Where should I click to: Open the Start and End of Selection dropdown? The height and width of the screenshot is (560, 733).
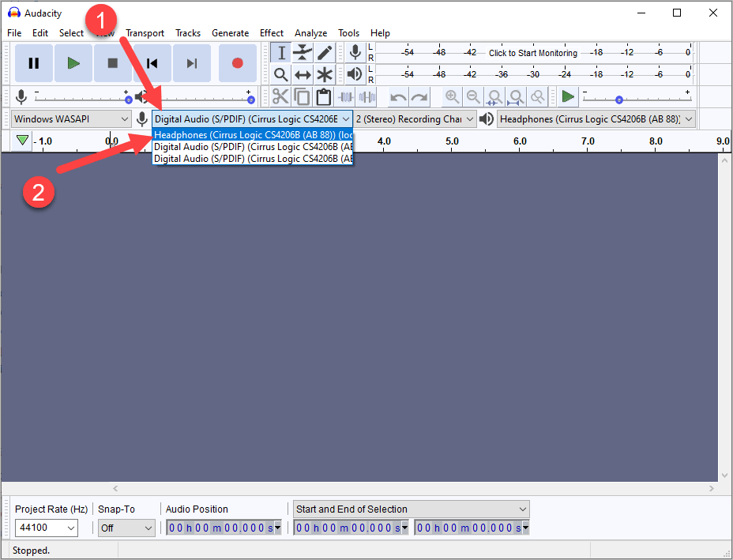412,509
